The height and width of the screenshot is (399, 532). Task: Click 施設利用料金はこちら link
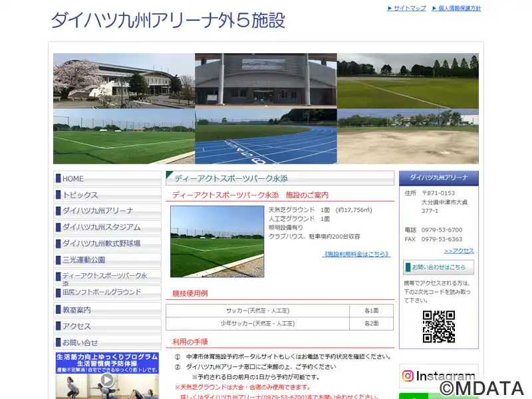coord(356,254)
